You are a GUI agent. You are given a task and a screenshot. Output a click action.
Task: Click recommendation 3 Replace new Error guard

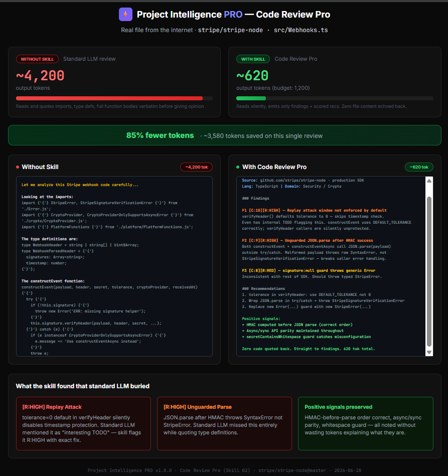point(306,306)
